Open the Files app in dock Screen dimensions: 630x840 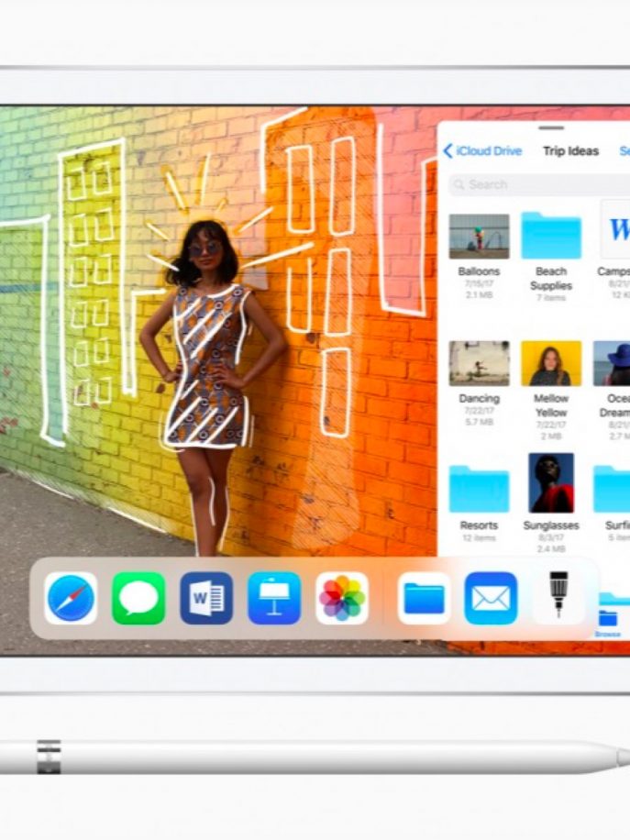tap(424, 599)
